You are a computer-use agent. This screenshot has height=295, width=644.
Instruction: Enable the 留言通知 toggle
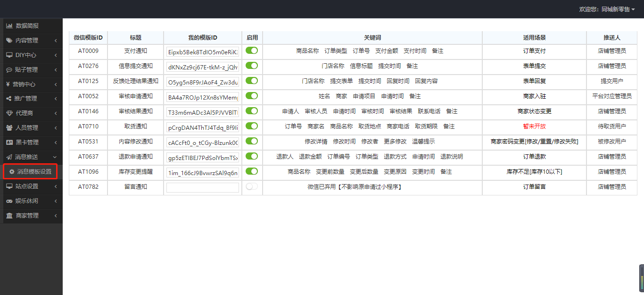(251, 187)
